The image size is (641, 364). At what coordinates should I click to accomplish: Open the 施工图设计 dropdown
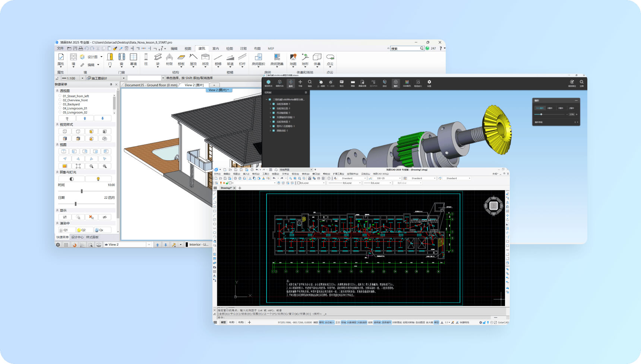tap(124, 78)
